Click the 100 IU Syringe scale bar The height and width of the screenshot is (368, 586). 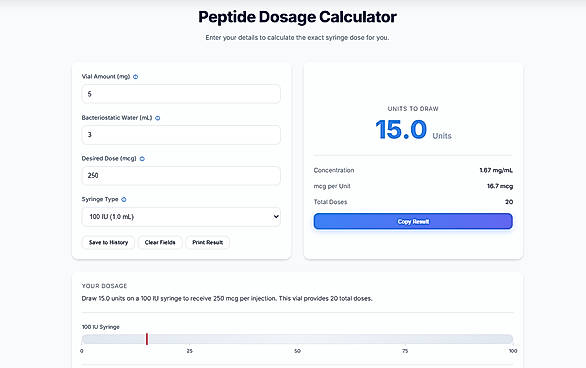[297, 339]
